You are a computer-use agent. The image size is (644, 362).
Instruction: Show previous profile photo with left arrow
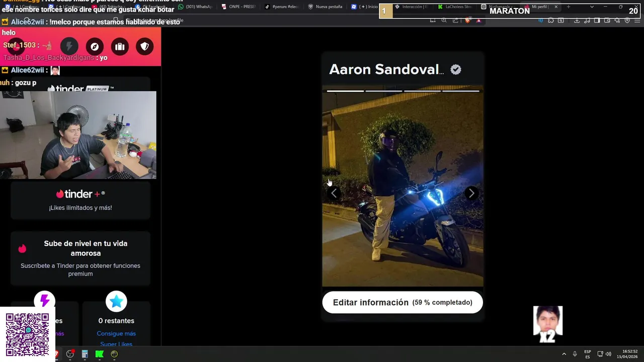334,193
